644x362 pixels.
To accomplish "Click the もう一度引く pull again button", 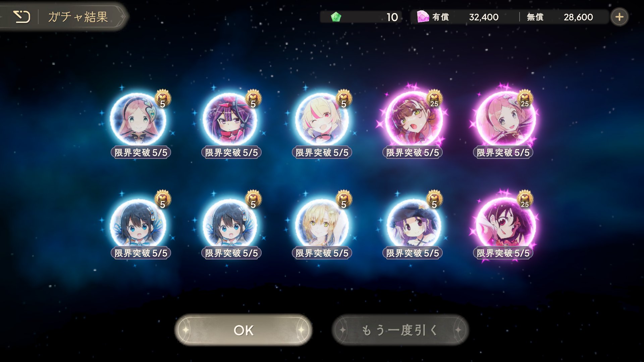I will 400,330.
